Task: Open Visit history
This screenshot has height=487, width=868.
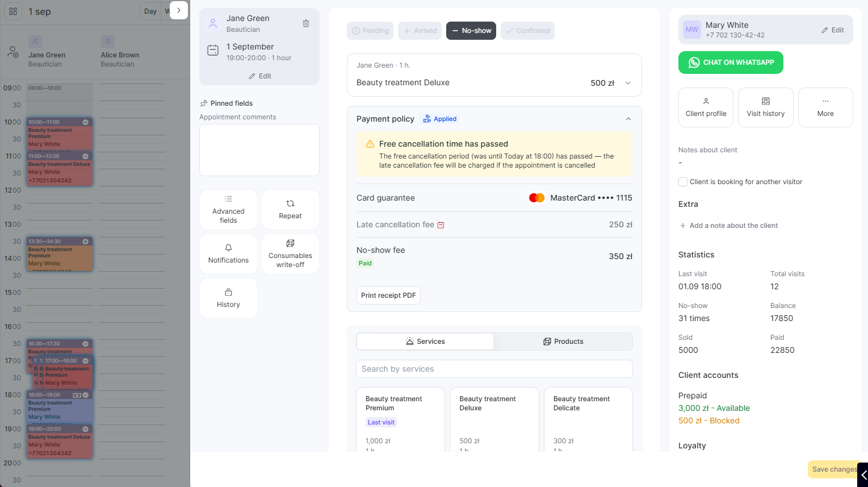Action: tap(765, 107)
